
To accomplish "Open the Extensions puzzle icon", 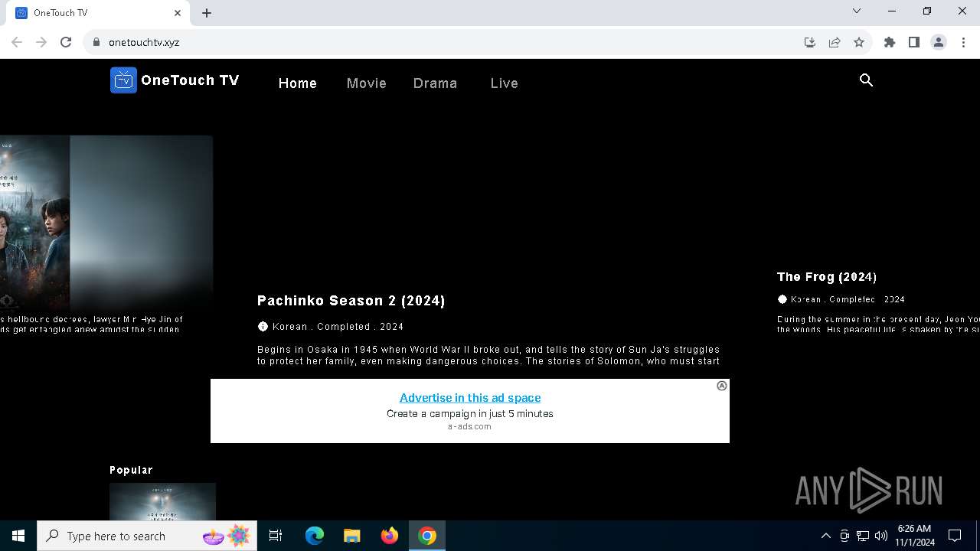I will 890,42.
